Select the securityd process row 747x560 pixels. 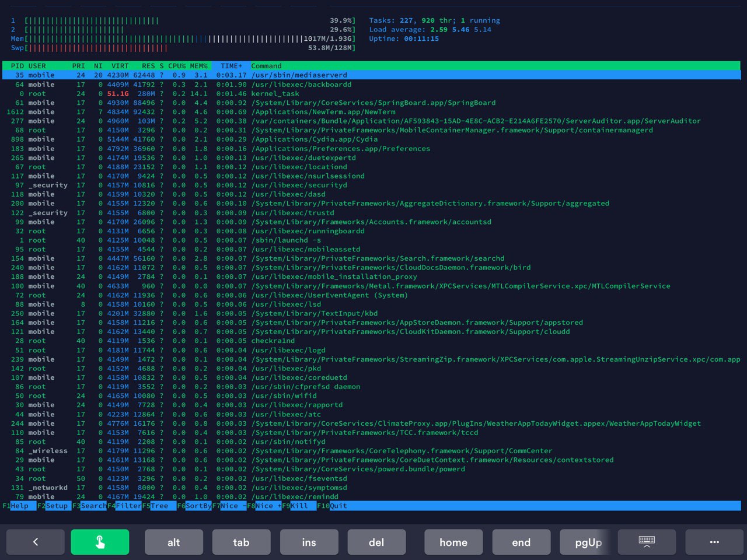coord(371,185)
